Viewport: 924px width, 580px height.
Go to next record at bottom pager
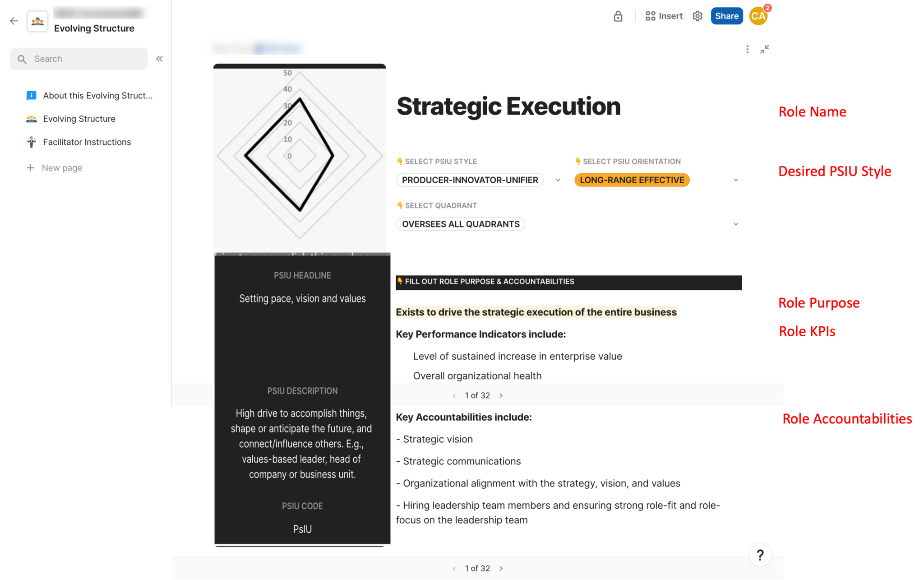[501, 568]
